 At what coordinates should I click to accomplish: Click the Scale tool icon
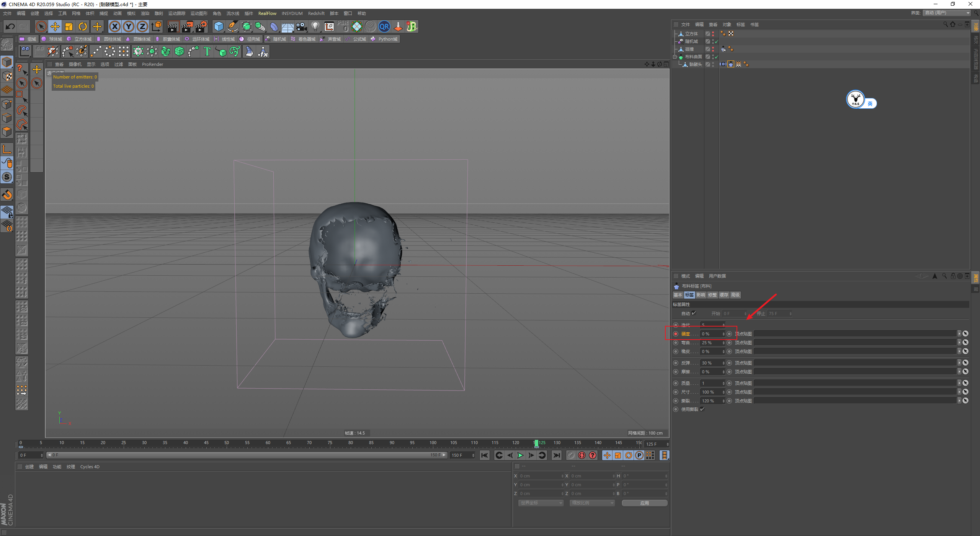click(x=69, y=26)
